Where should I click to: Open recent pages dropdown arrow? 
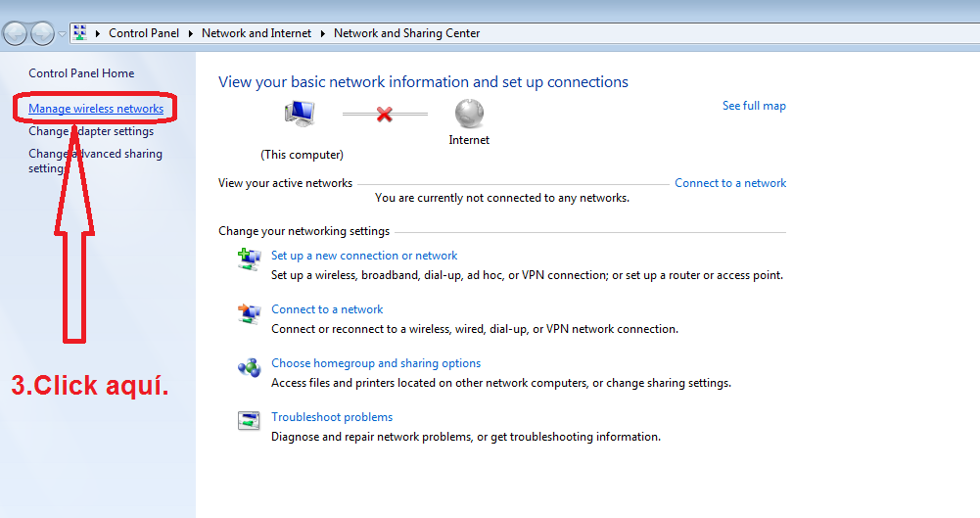(x=63, y=33)
